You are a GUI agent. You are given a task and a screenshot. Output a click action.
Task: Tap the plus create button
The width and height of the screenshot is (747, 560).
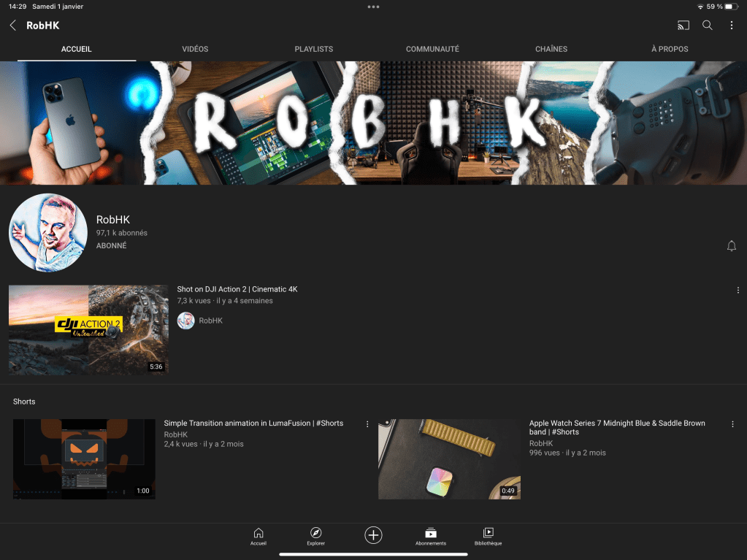373,535
